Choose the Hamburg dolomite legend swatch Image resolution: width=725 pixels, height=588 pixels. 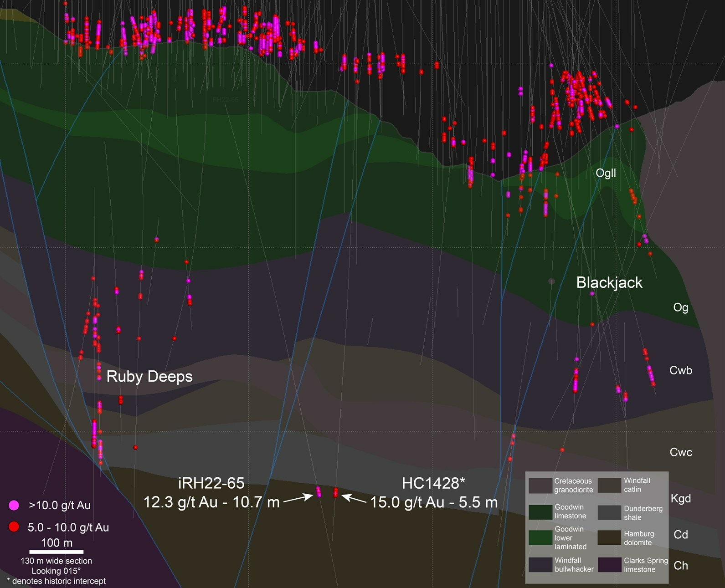click(610, 538)
